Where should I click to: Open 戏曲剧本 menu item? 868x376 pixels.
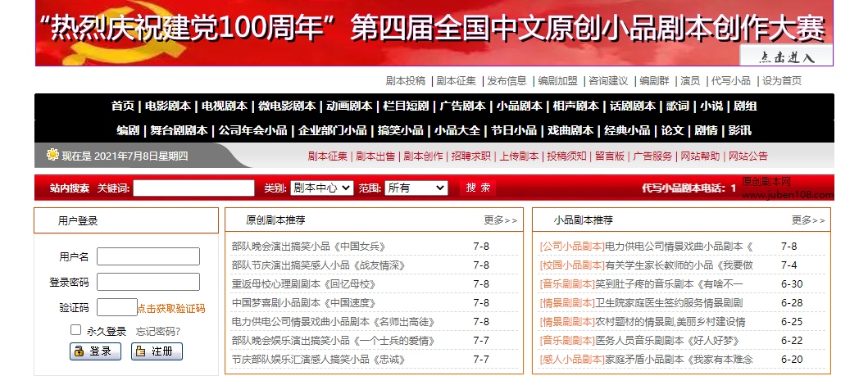[x=570, y=130]
